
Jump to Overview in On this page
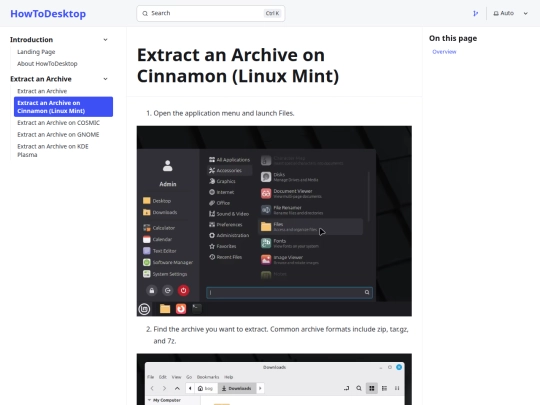pos(444,52)
